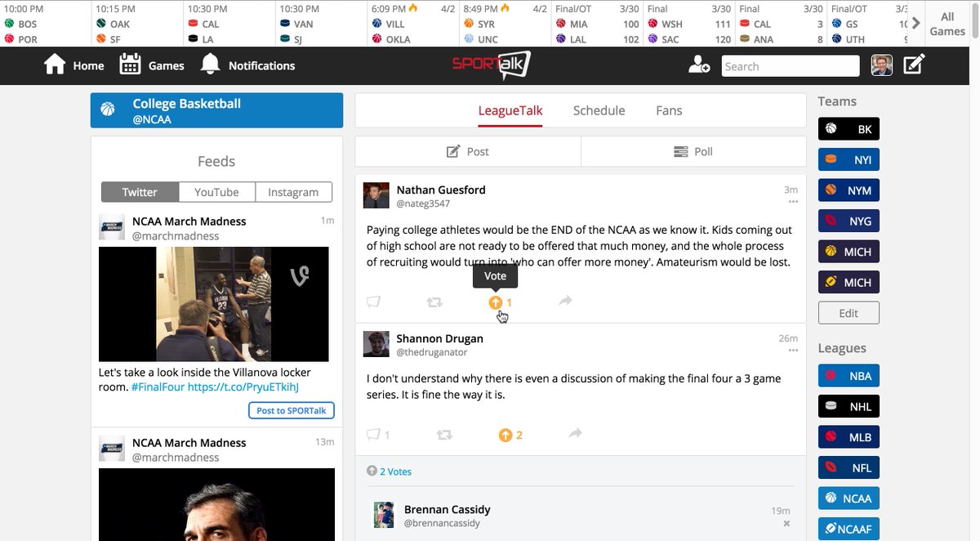Image resolution: width=980 pixels, height=541 pixels.
Task: Switch to the Schedule tab
Action: [x=599, y=110]
